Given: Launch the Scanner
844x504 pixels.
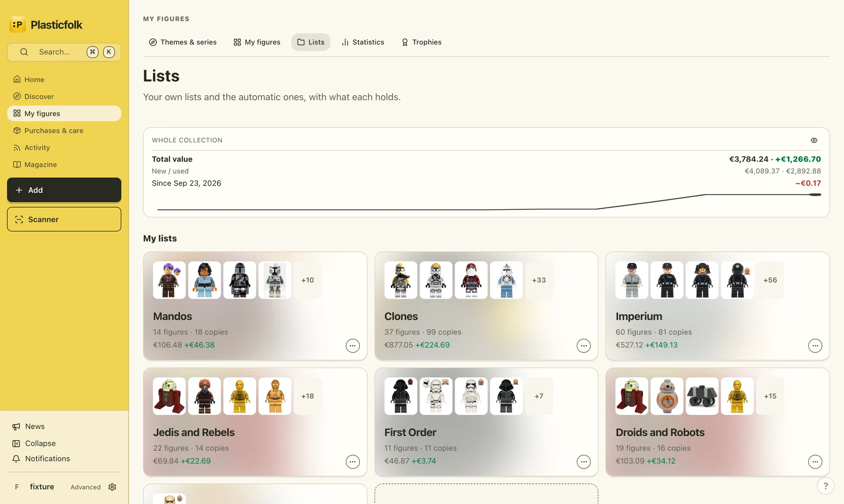Looking at the screenshot, I should (64, 219).
